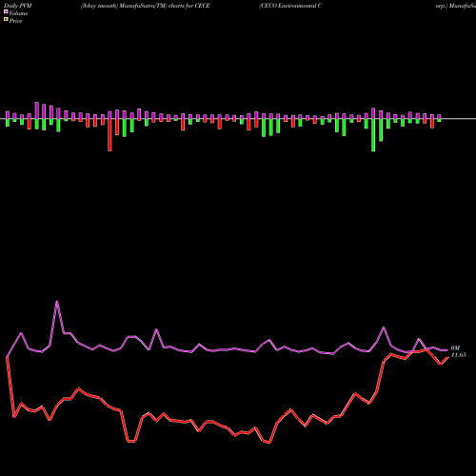Click the Volume legend color marker
Image resolution: width=476 pixels, height=476 pixels.
pos(6,11)
